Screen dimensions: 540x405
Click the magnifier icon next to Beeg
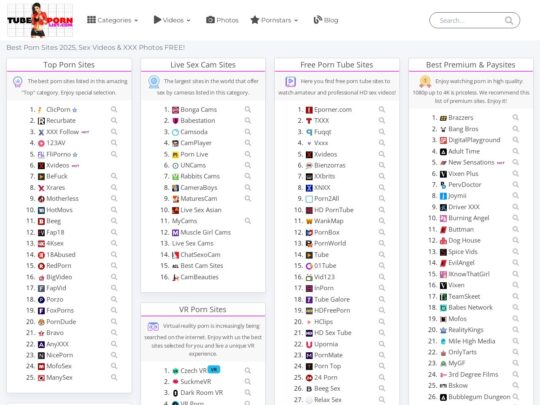point(114,221)
